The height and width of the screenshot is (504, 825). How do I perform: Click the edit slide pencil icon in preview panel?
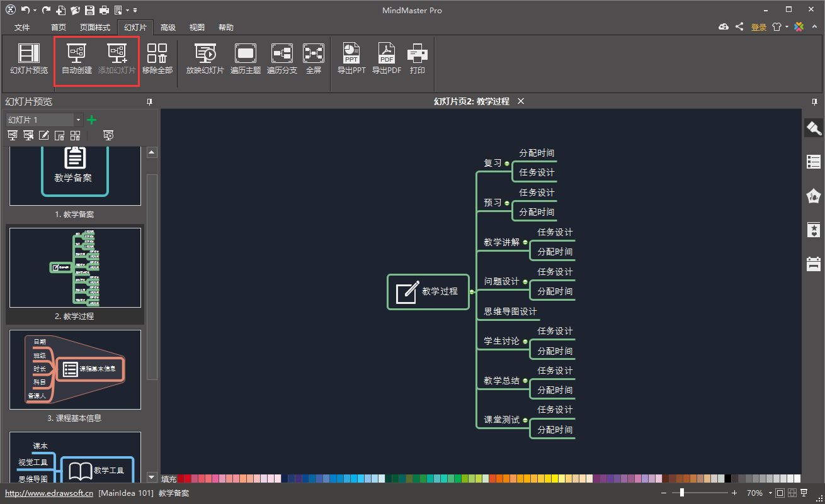(44, 135)
